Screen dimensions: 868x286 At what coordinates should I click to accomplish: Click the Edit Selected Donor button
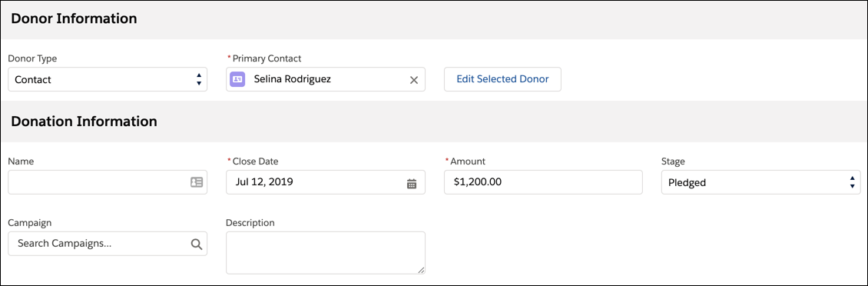pos(502,79)
